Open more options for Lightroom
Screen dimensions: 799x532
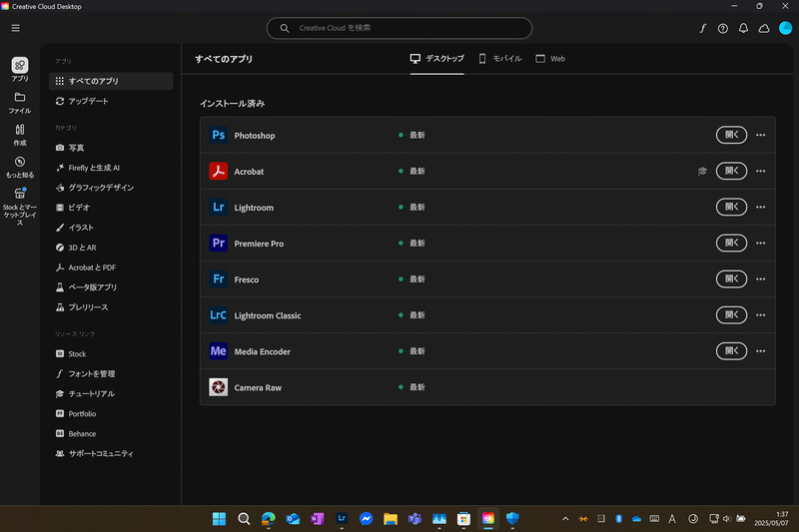[760, 207]
